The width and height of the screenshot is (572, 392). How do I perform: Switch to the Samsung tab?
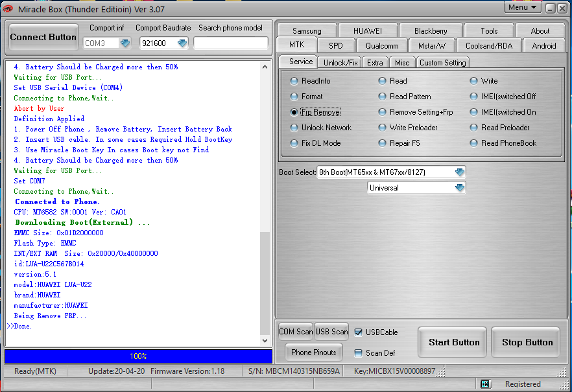click(x=307, y=30)
